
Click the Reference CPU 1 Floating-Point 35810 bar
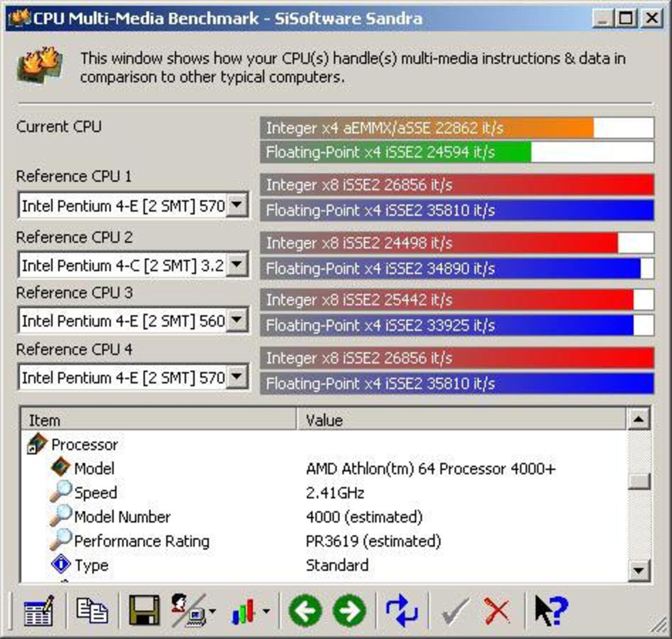[x=457, y=210]
